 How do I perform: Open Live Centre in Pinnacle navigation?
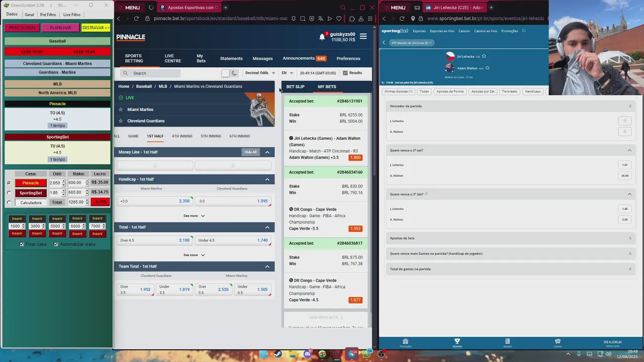173,58
